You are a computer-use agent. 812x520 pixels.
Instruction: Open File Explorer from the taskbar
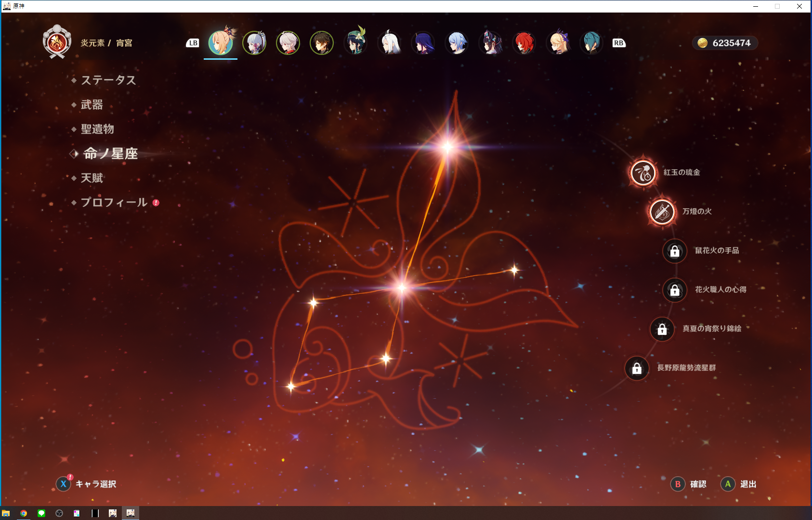(x=6, y=513)
